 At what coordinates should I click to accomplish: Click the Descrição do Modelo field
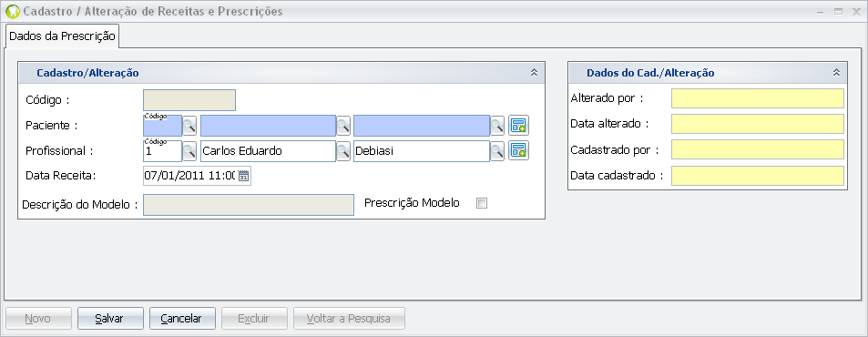click(x=248, y=205)
